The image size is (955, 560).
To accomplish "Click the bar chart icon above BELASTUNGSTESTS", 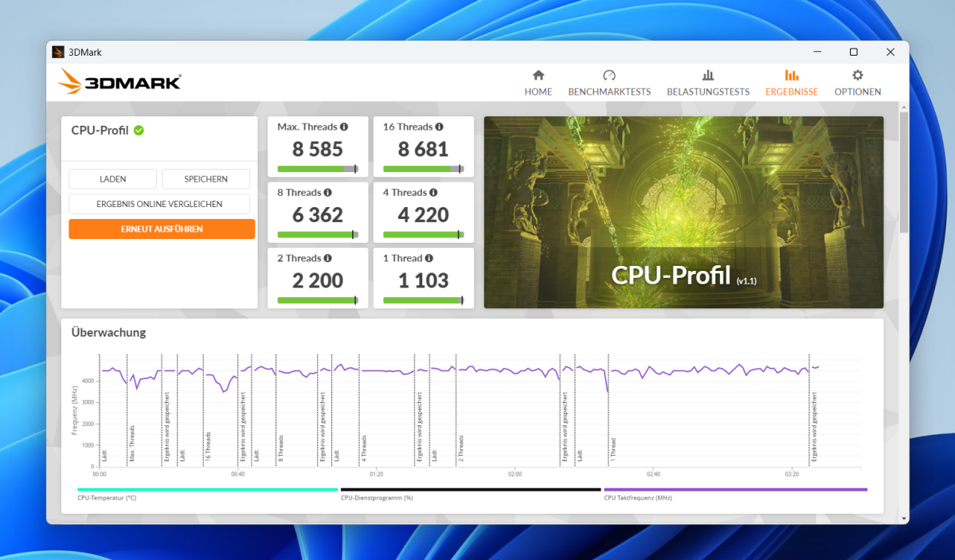I will (708, 75).
